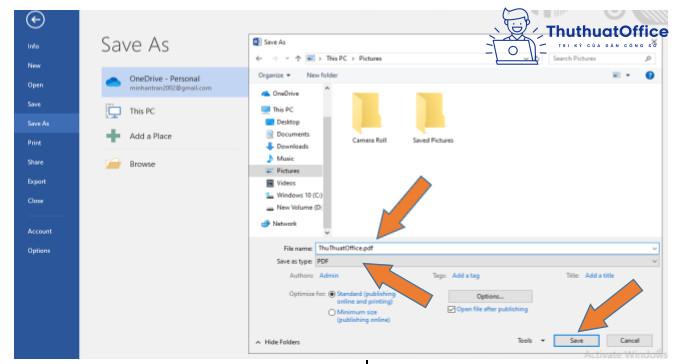677x364 pixels.
Task: Open the recent locations dropdown arrow
Action: (x=287, y=58)
